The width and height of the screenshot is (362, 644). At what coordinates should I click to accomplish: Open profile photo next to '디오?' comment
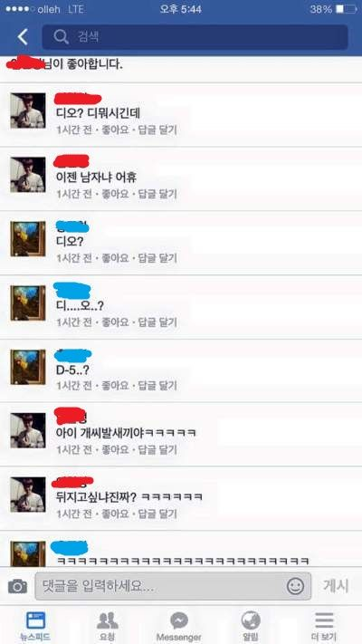pos(28,238)
